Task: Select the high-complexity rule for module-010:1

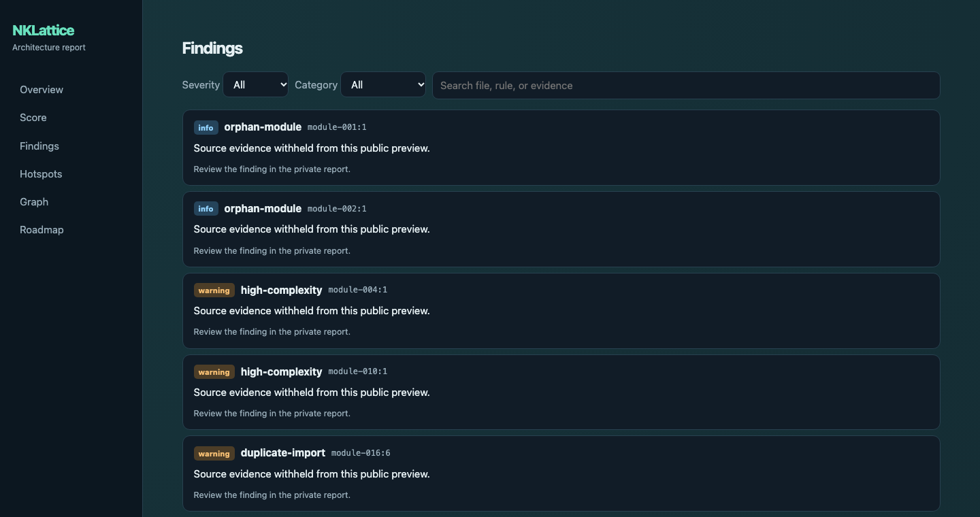Action: tap(282, 372)
